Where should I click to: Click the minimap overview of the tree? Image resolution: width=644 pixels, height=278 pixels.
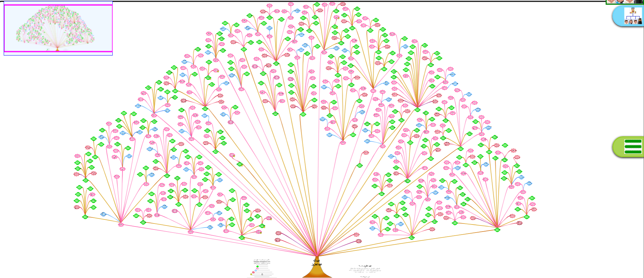pos(58,28)
